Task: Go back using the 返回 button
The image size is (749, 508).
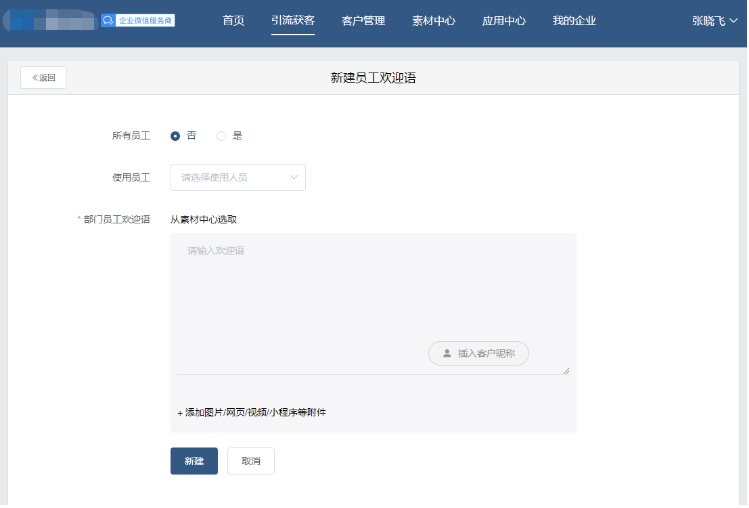Action: click(43, 77)
